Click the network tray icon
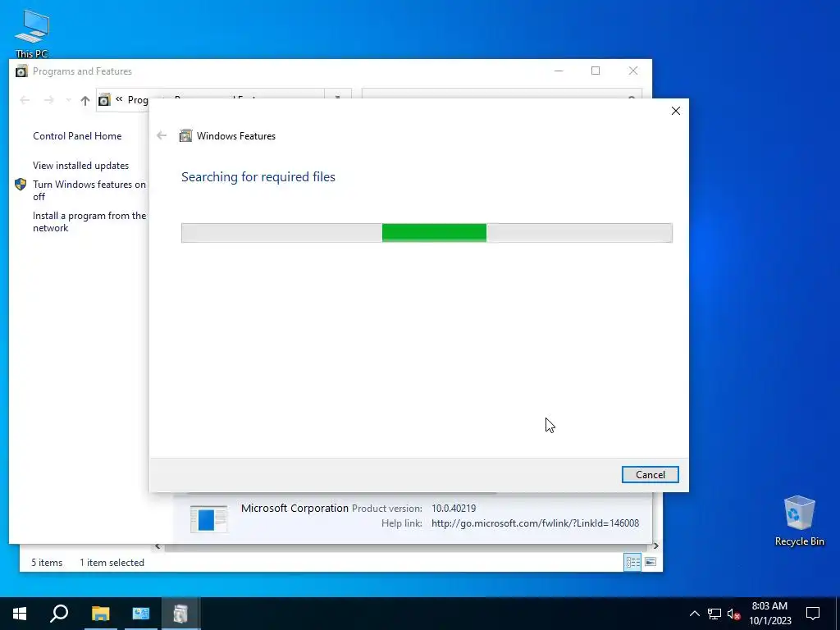The image size is (840, 630). click(714, 614)
